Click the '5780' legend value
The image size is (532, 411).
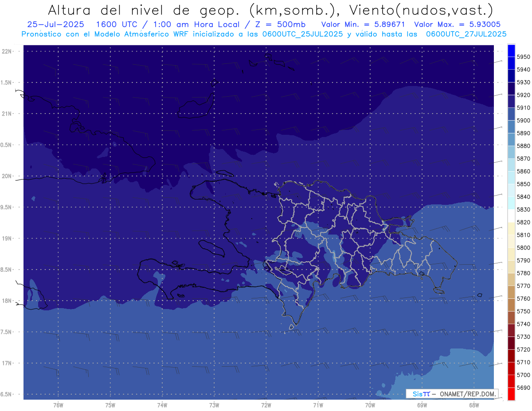coord(524,273)
